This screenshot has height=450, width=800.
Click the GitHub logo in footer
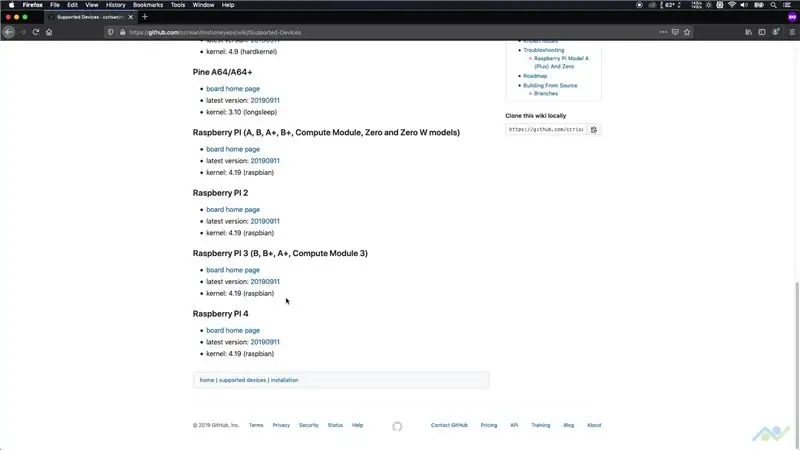pyautogui.click(x=397, y=426)
